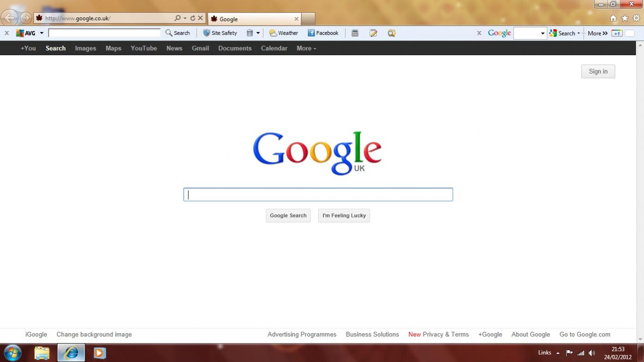
Task: Open the Google toolbar search box dropdown
Action: (542, 34)
